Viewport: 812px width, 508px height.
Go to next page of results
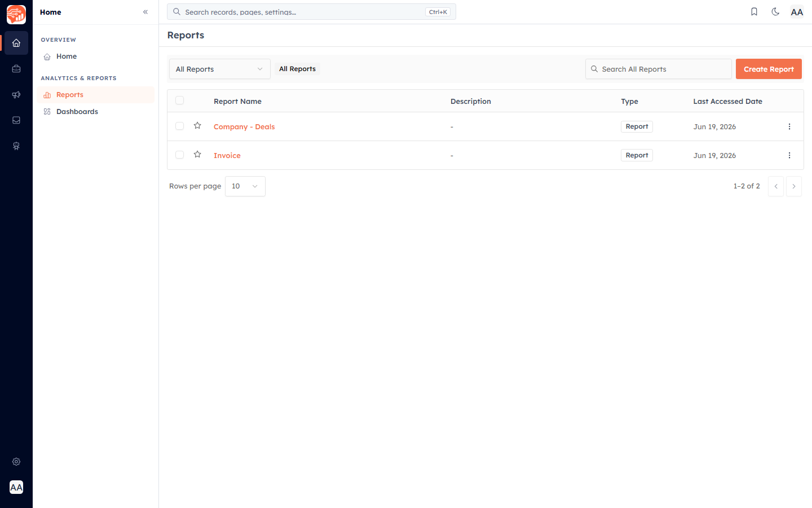point(794,186)
